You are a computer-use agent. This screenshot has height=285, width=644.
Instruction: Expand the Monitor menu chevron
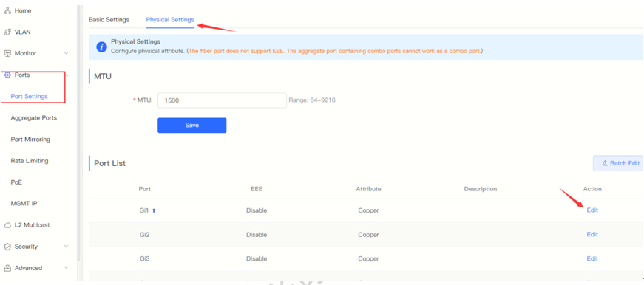(66, 53)
